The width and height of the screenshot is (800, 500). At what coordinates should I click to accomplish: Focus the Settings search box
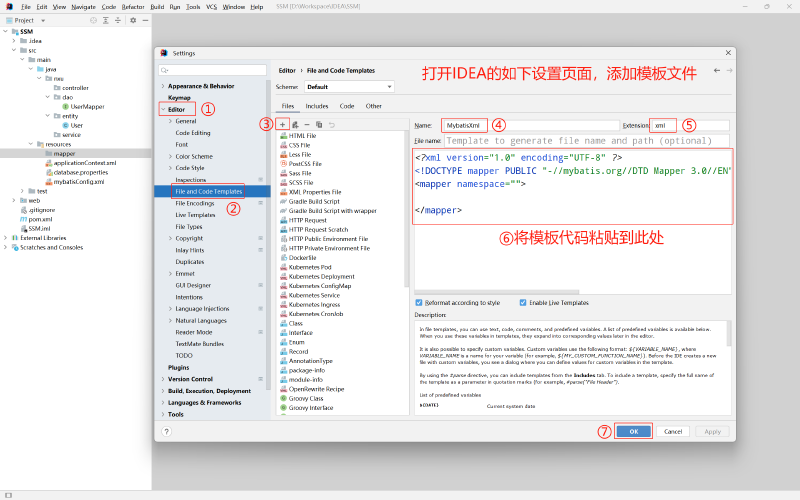coord(212,70)
